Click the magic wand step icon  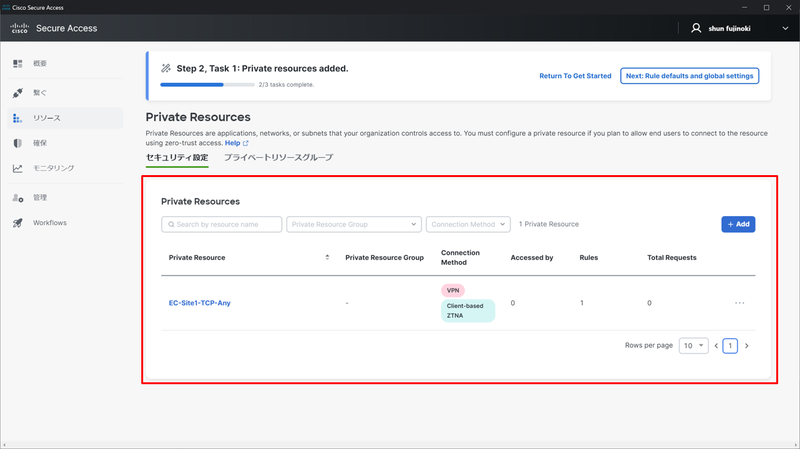[x=166, y=68]
